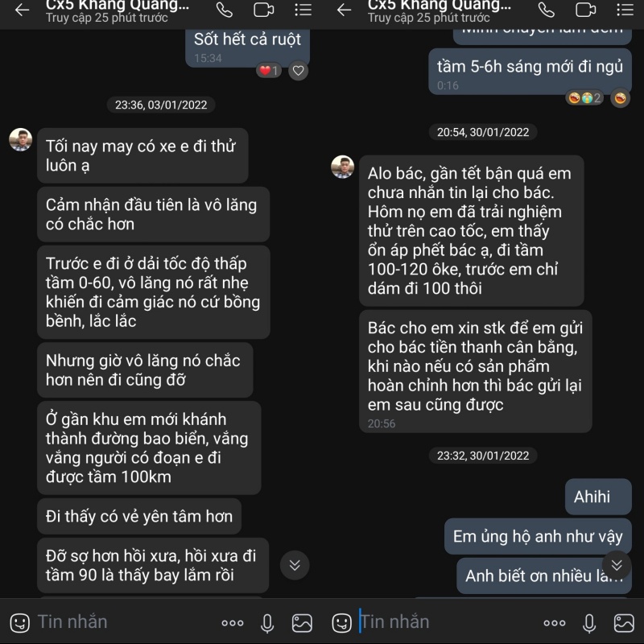This screenshot has width=644, height=644.
Task: Jump to latest messages in left chat
Action: (295, 565)
